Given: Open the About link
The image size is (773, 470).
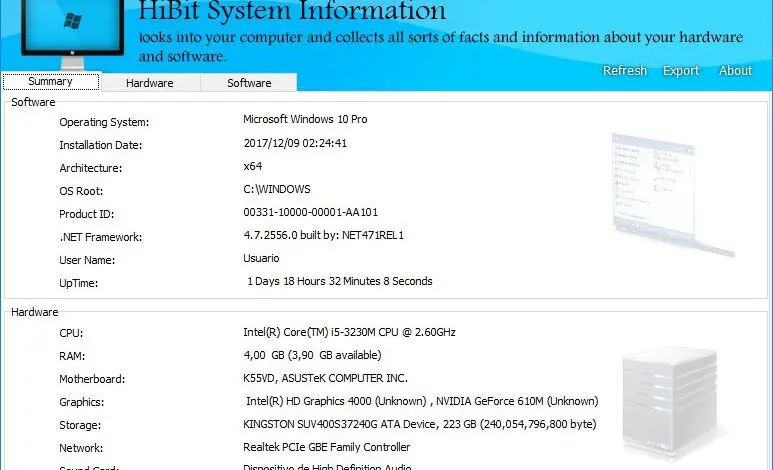Looking at the screenshot, I should 735,71.
